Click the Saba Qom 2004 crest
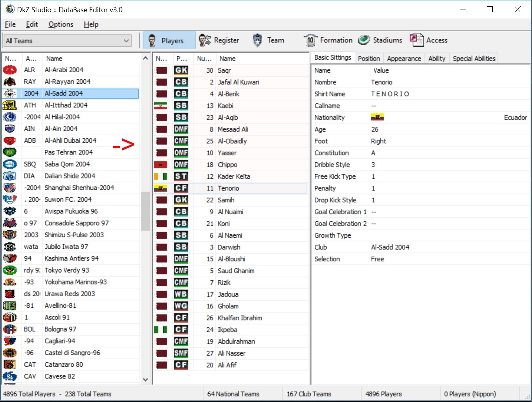The height and width of the screenshot is (402, 532). 10,164
